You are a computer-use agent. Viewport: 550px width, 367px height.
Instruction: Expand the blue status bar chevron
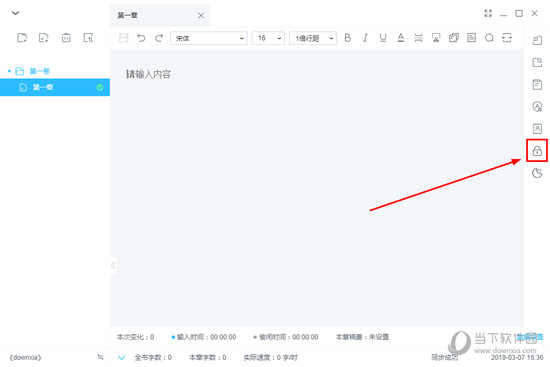click(121, 358)
